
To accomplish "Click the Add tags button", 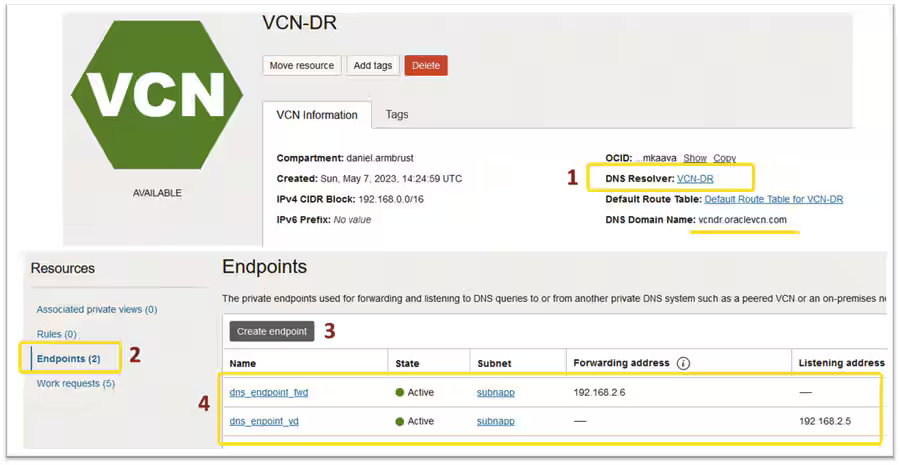I will [x=373, y=65].
